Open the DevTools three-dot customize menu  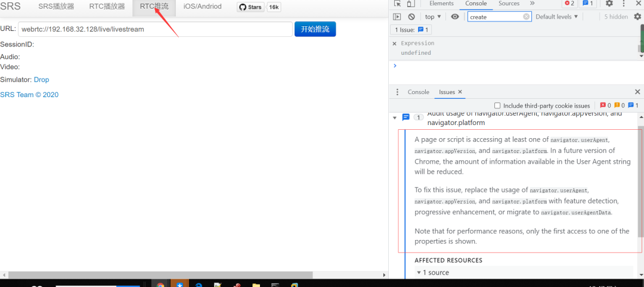pos(624,4)
